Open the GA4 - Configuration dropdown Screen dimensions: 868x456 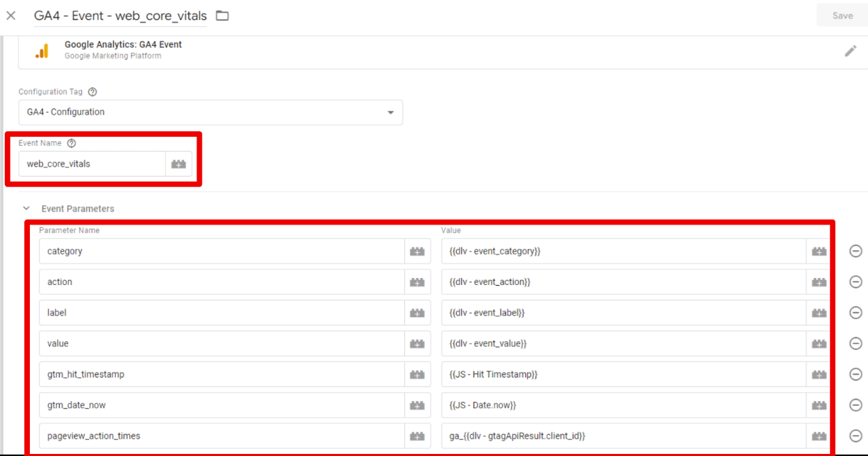coord(210,112)
